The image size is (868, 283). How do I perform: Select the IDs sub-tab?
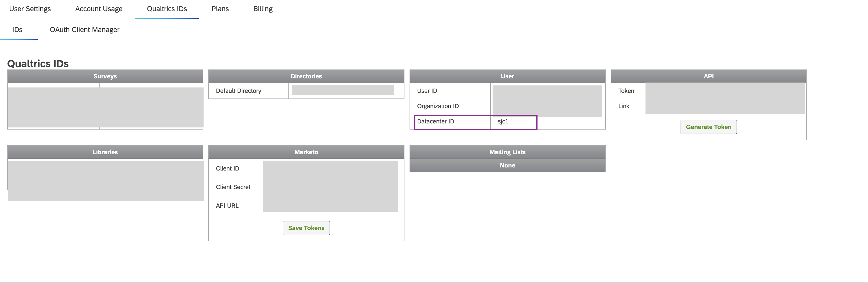tap(17, 30)
